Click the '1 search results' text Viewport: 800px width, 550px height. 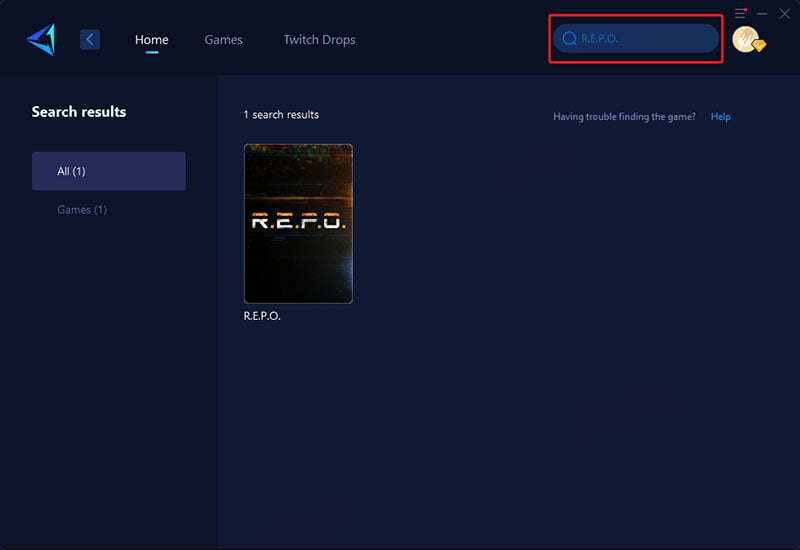[x=281, y=115]
